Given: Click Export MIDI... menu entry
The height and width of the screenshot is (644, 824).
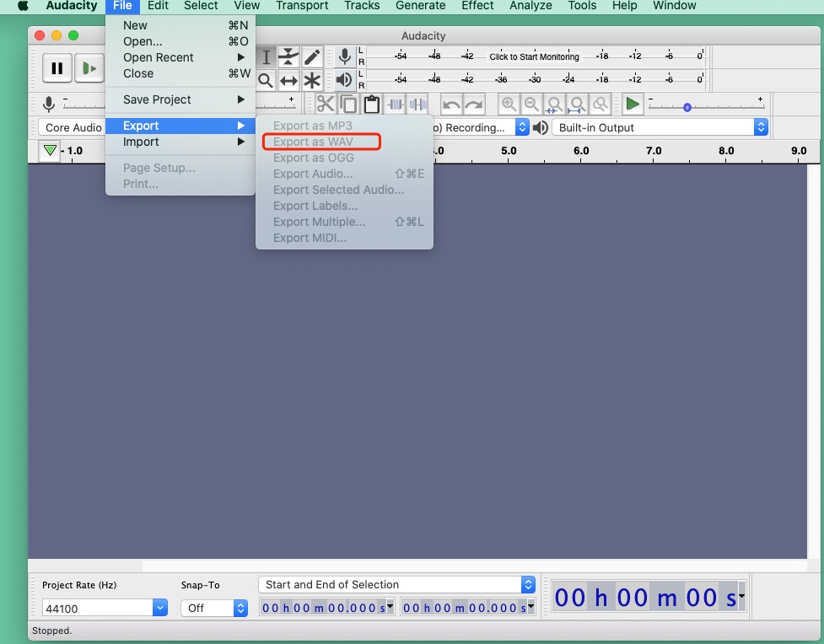Looking at the screenshot, I should [344, 238].
